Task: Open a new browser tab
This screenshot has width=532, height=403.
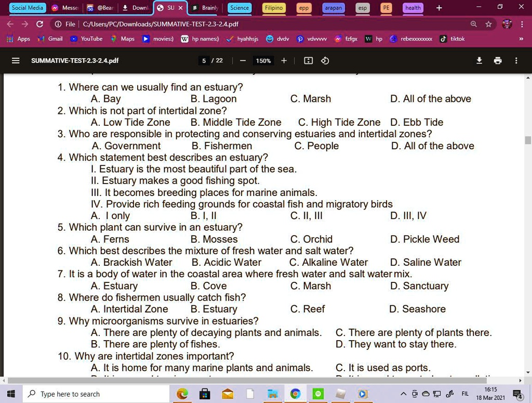Action: (x=438, y=8)
